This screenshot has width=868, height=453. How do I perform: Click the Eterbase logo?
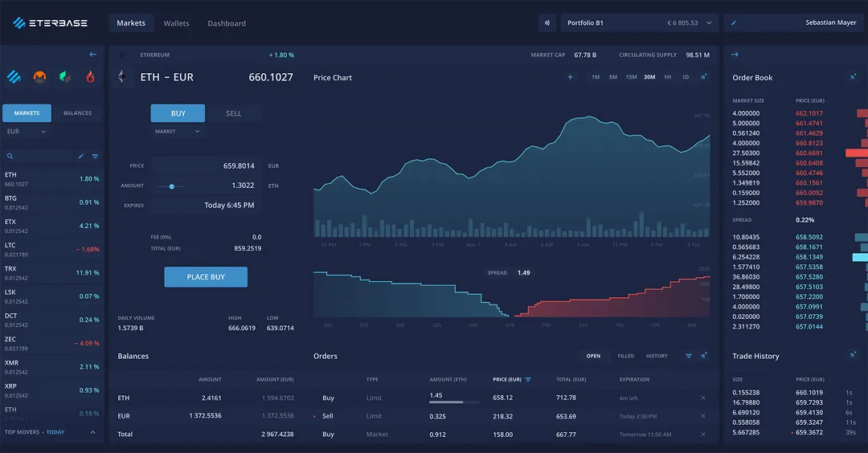[50, 22]
